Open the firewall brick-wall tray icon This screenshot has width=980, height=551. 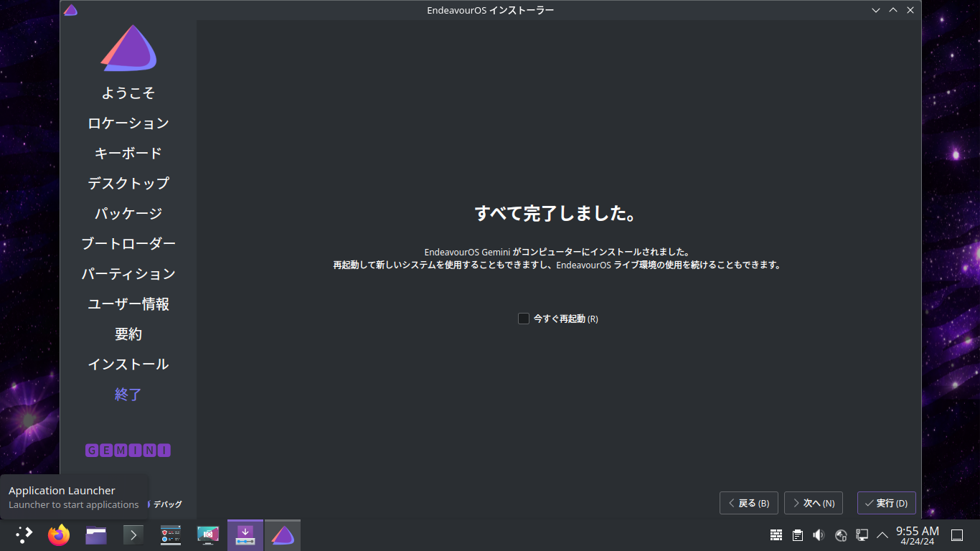click(776, 534)
